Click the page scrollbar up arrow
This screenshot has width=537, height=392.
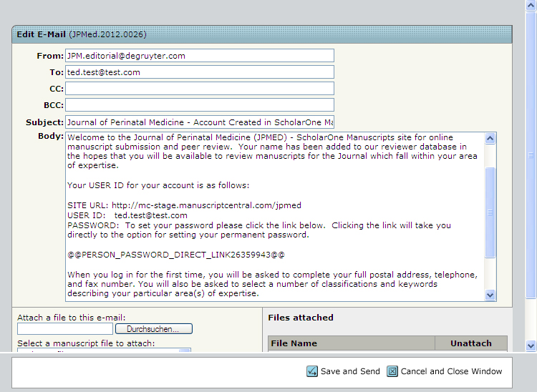pos(531,6)
